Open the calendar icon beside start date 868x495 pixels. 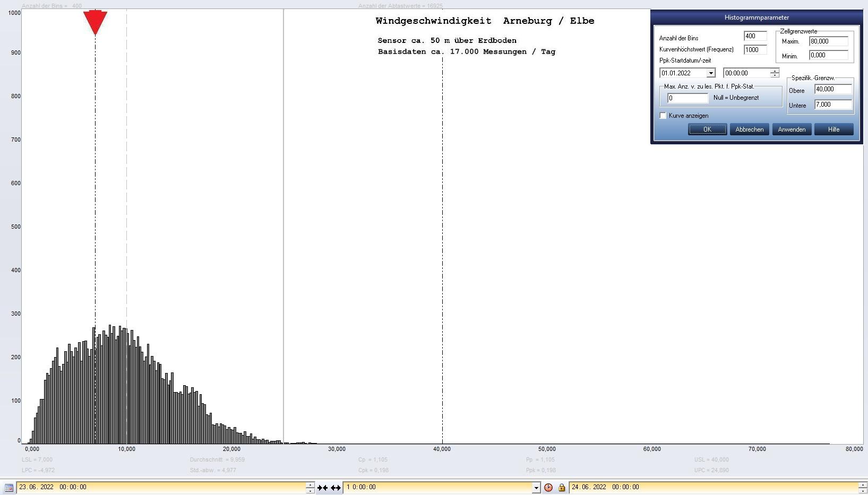(x=8, y=488)
